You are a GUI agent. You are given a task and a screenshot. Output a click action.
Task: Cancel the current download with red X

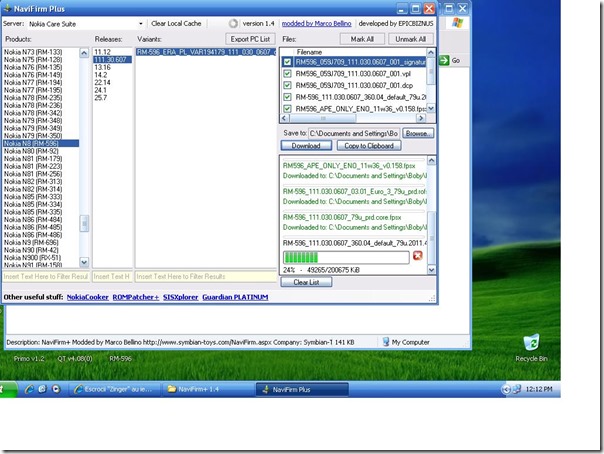pyautogui.click(x=418, y=256)
